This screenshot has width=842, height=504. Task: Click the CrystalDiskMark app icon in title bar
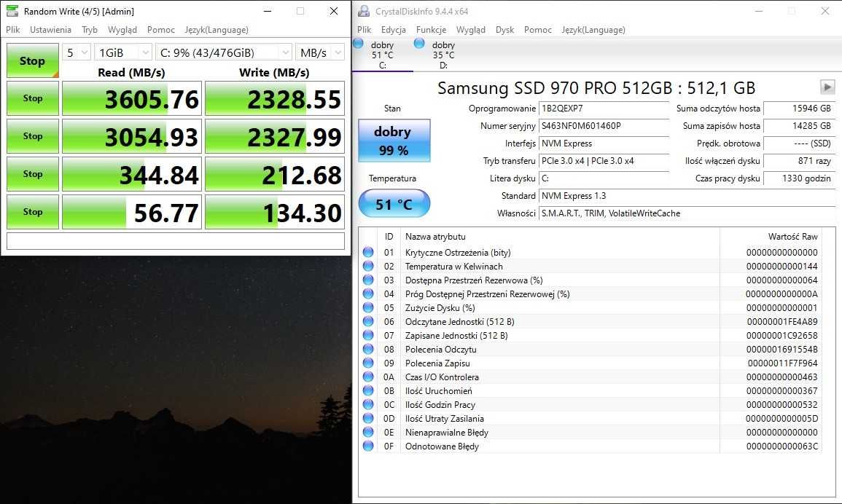[x=12, y=11]
